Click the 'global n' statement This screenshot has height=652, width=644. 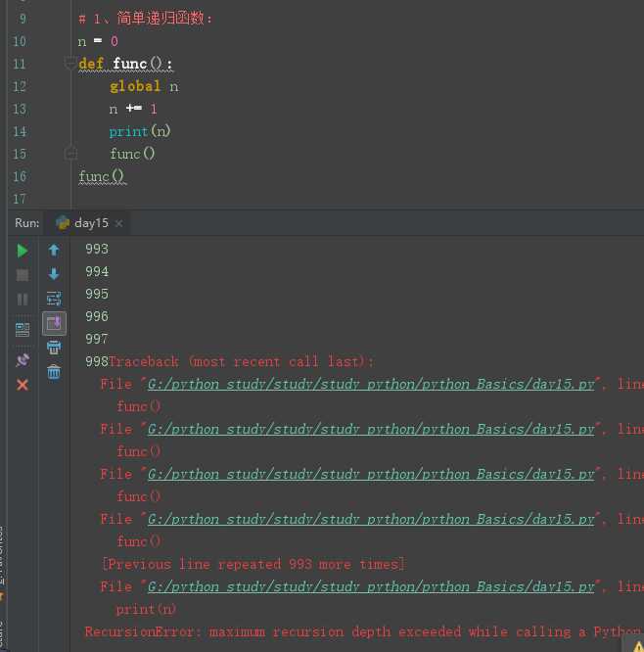144,86
